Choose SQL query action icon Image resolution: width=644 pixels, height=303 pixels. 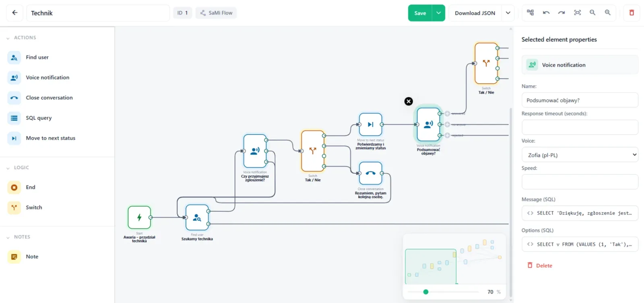coord(14,118)
